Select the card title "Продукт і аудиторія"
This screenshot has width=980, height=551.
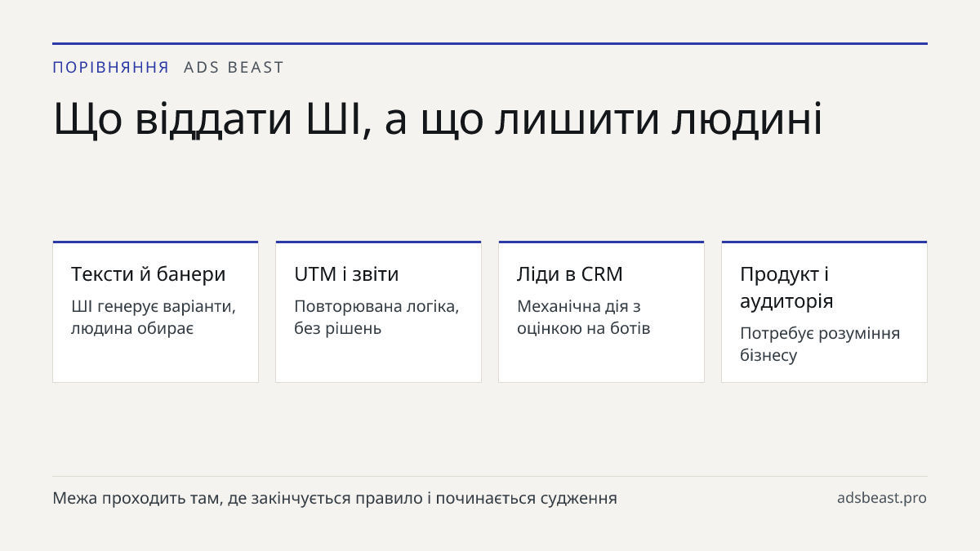pyautogui.click(x=786, y=287)
